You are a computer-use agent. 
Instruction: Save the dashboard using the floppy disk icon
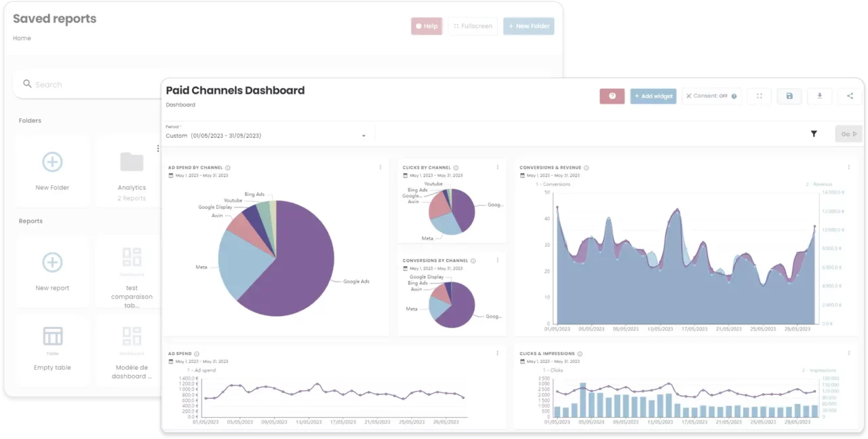789,96
